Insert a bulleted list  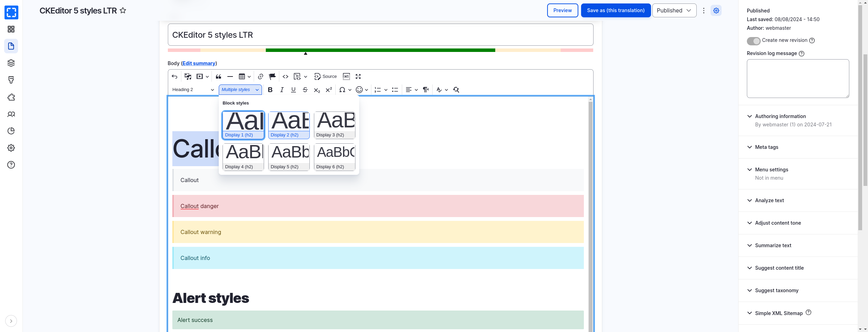tap(395, 90)
